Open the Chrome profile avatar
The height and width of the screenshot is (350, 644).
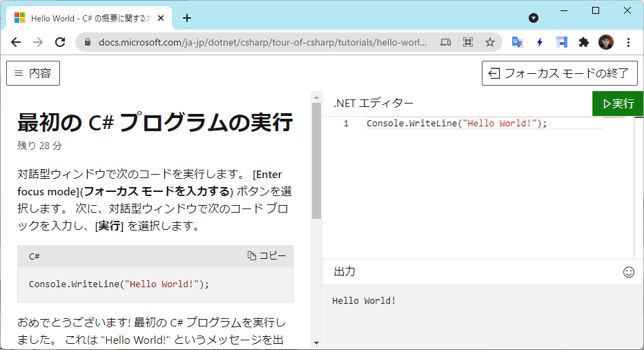606,42
